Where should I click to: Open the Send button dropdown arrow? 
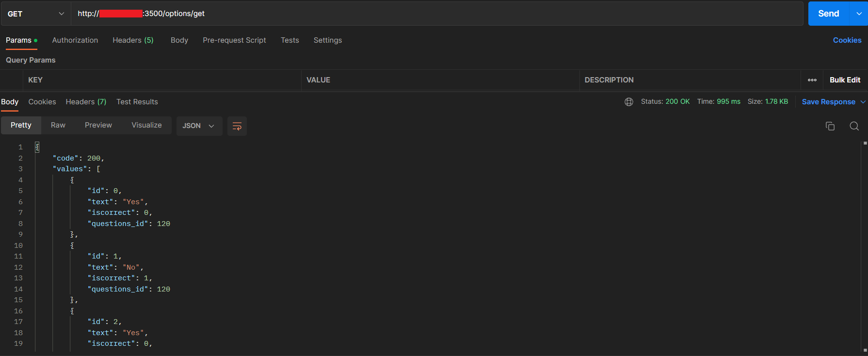pyautogui.click(x=859, y=14)
